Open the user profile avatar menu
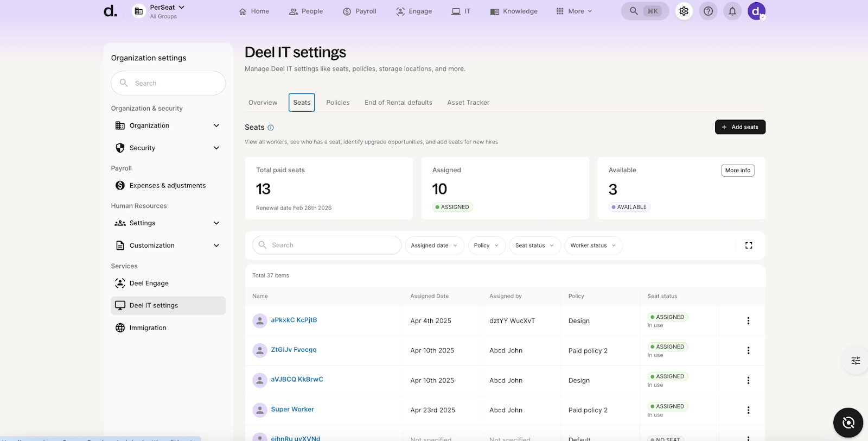Viewport: 868px width, 441px height. pos(756,11)
